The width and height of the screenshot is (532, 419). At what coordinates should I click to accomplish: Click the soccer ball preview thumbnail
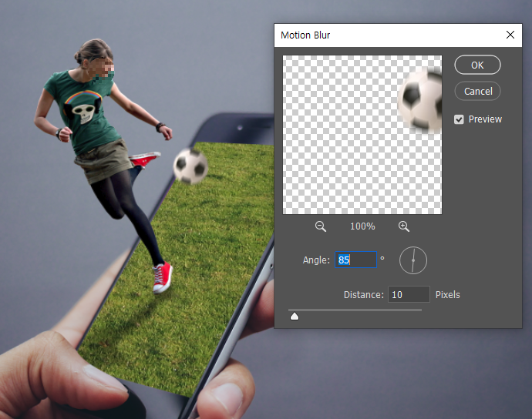point(362,135)
